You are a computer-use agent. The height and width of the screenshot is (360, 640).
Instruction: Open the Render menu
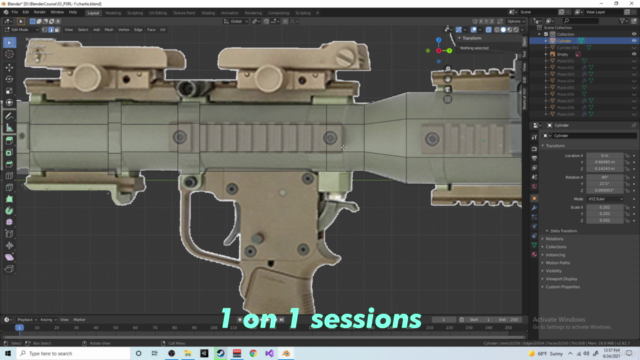[x=40, y=12]
